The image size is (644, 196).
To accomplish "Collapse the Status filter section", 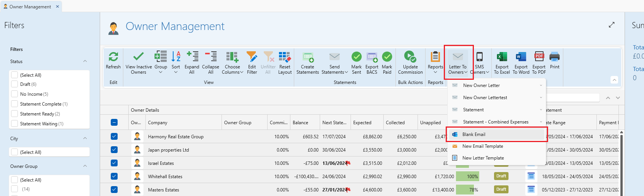I will coord(85,61).
